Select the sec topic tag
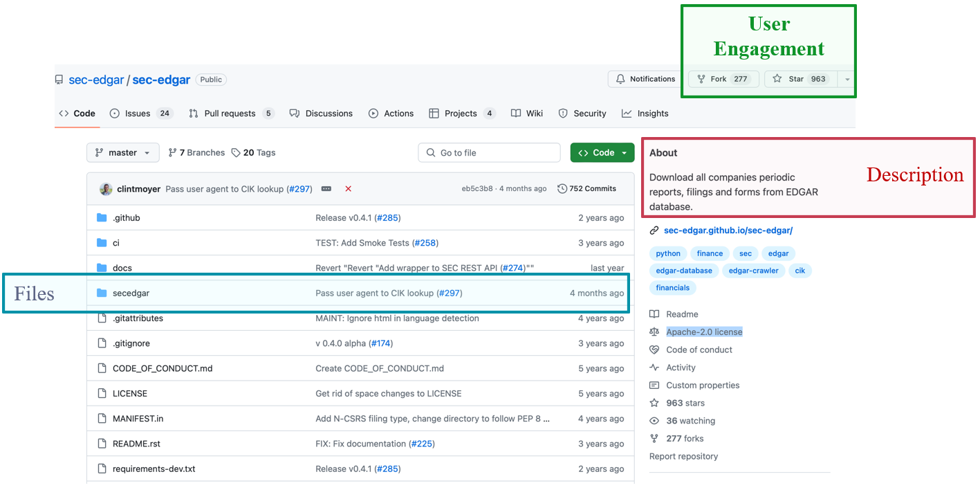This screenshot has width=980, height=490. [746, 254]
